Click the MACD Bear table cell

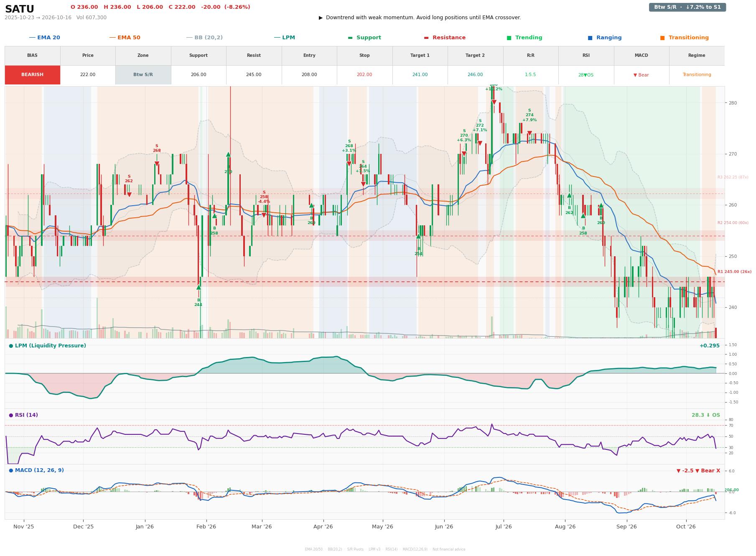pyautogui.click(x=641, y=75)
